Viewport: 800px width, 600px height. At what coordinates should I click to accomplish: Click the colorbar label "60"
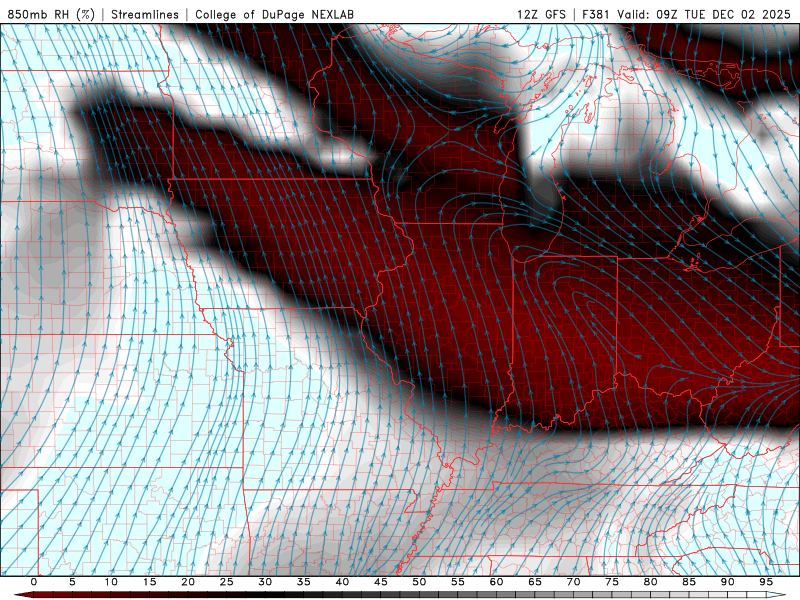pos(496,582)
